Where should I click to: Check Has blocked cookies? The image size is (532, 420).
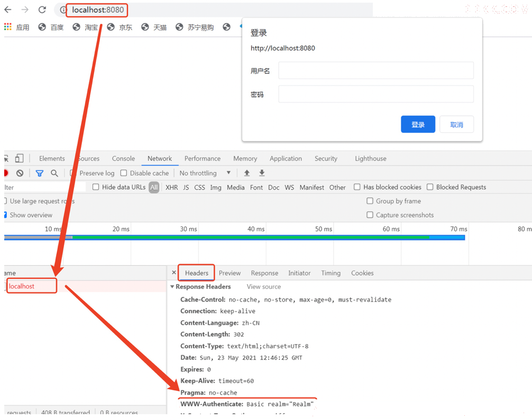click(357, 187)
